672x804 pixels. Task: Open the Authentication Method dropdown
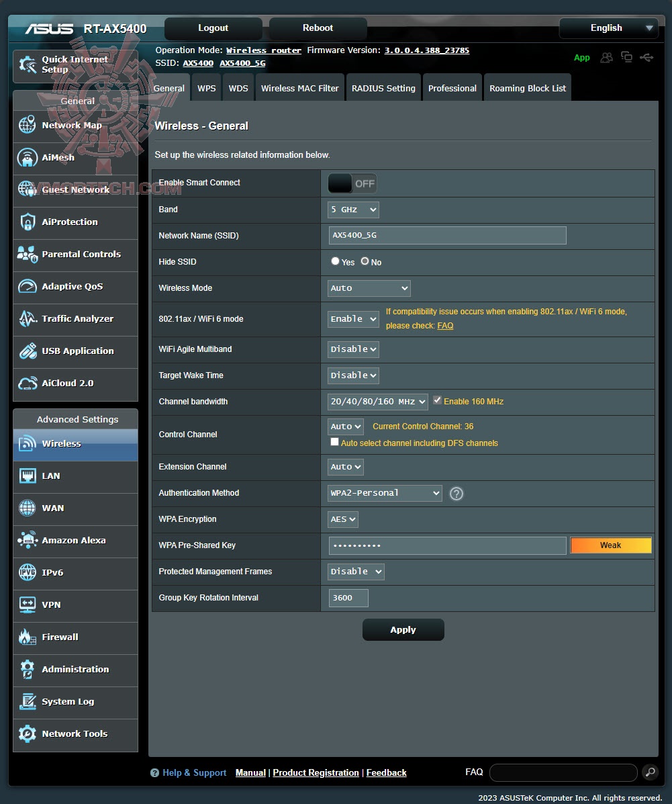[x=385, y=493]
